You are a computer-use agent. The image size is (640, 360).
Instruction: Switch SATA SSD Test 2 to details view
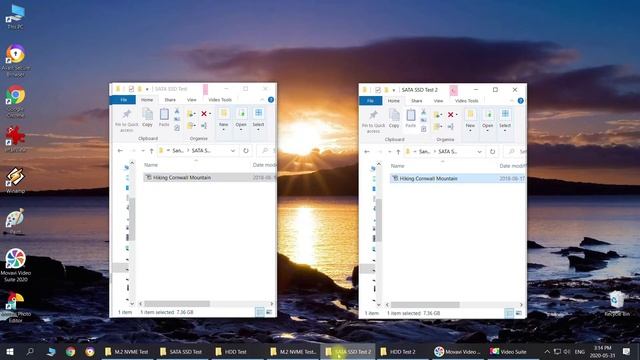coord(509,313)
